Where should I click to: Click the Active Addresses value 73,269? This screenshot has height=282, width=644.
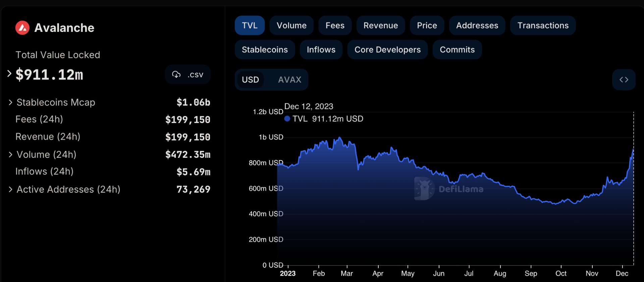(x=193, y=189)
